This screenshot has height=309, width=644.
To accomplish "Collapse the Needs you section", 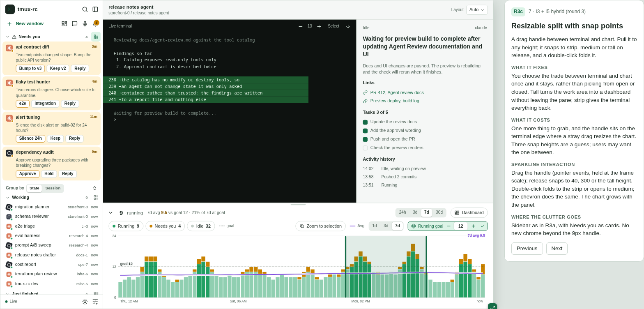I will [x=7, y=37].
